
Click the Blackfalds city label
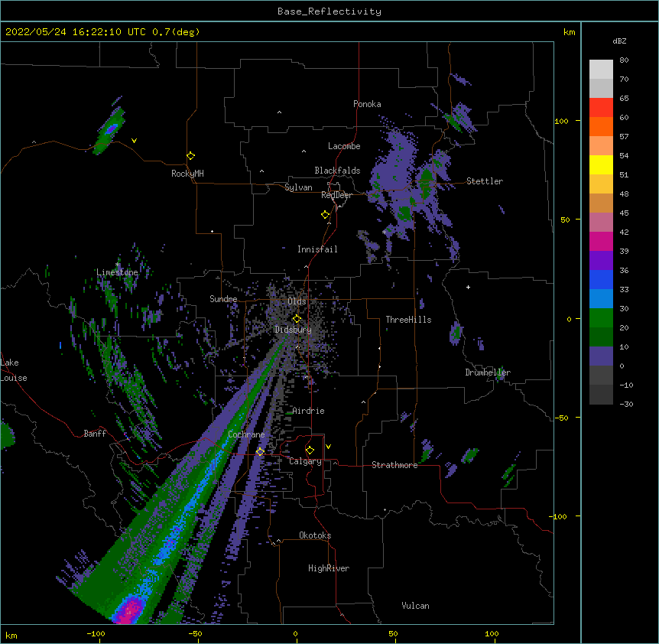point(337,171)
